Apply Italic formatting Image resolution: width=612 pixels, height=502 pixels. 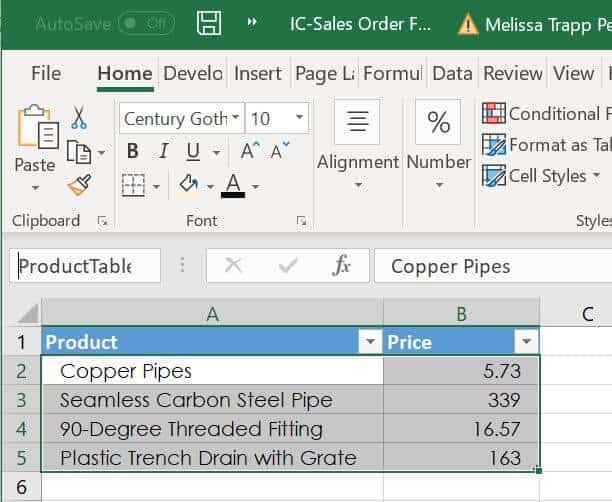coord(161,151)
